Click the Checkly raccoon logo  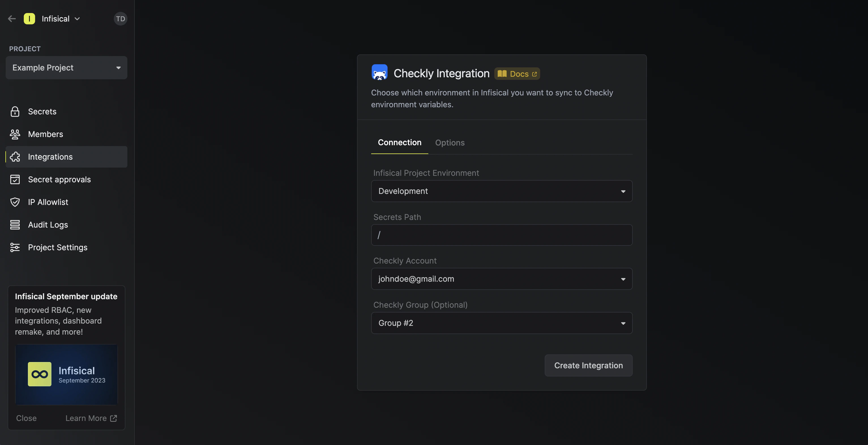(x=379, y=72)
